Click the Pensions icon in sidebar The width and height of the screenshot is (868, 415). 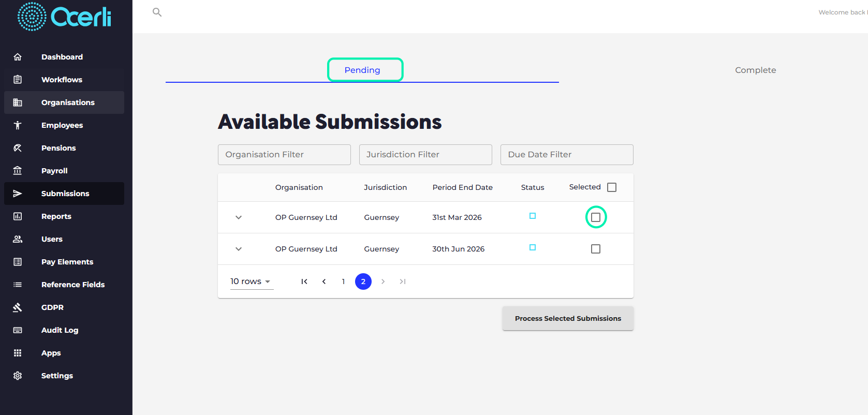tap(18, 148)
